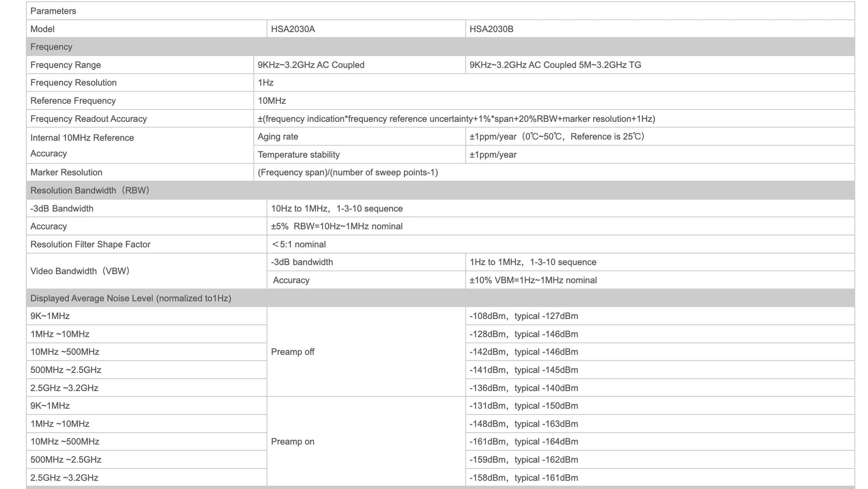Click the Aging rate cell
This screenshot has width=868, height=489.
pos(278,137)
